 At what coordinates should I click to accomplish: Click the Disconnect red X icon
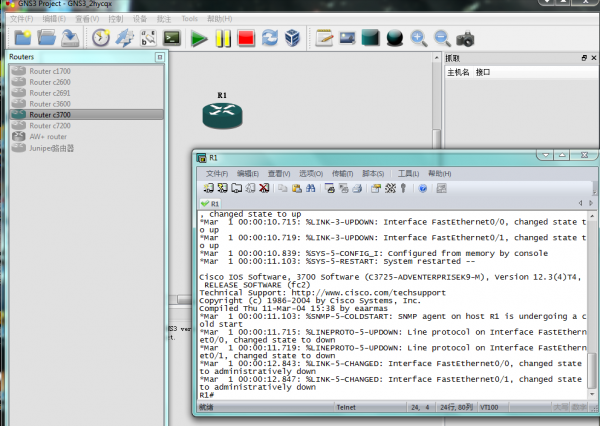click(x=264, y=188)
